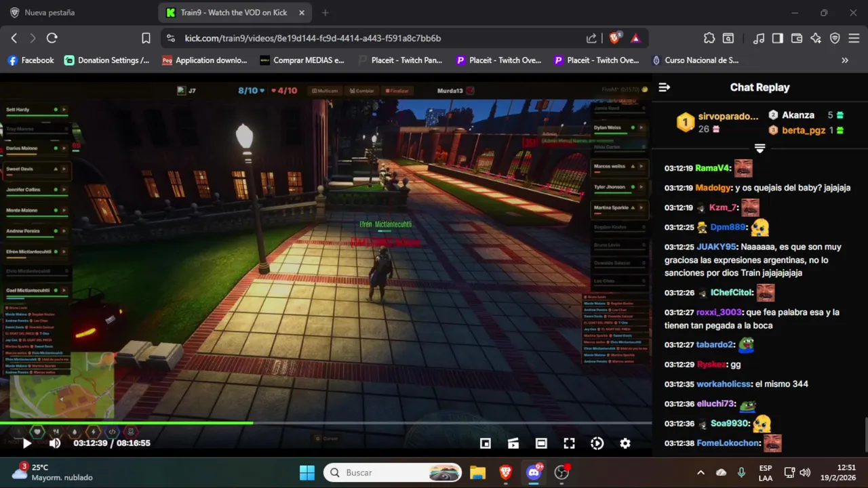Bookmark this page with the bookmark icon
This screenshot has width=868, height=488.
click(146, 39)
